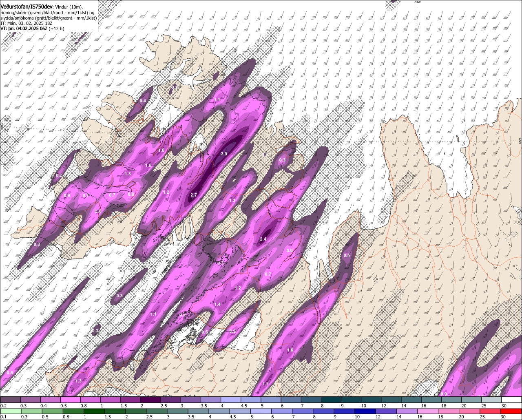Pick the purple legend swatch between 0.3 and 0.4
522x420 pixels.
tap(30, 400)
